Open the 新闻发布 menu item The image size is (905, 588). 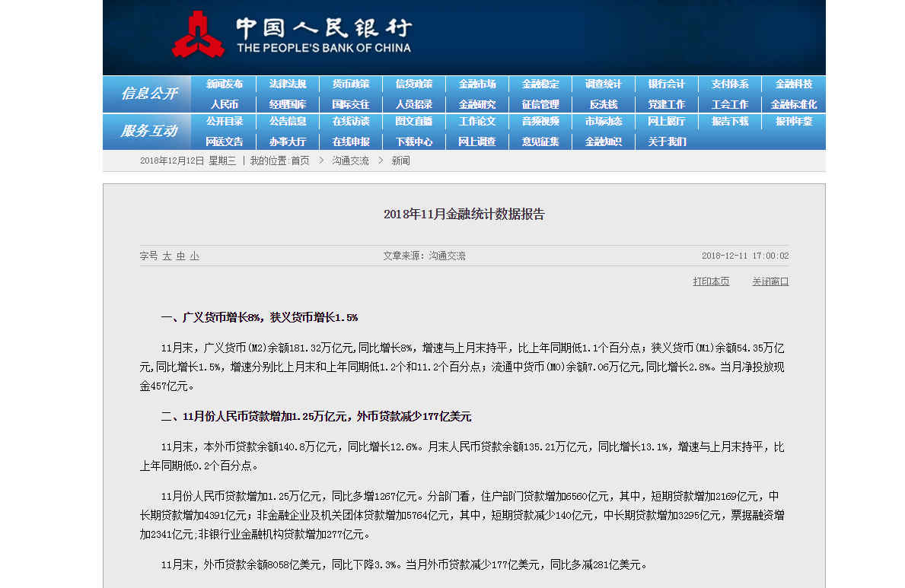(225, 84)
